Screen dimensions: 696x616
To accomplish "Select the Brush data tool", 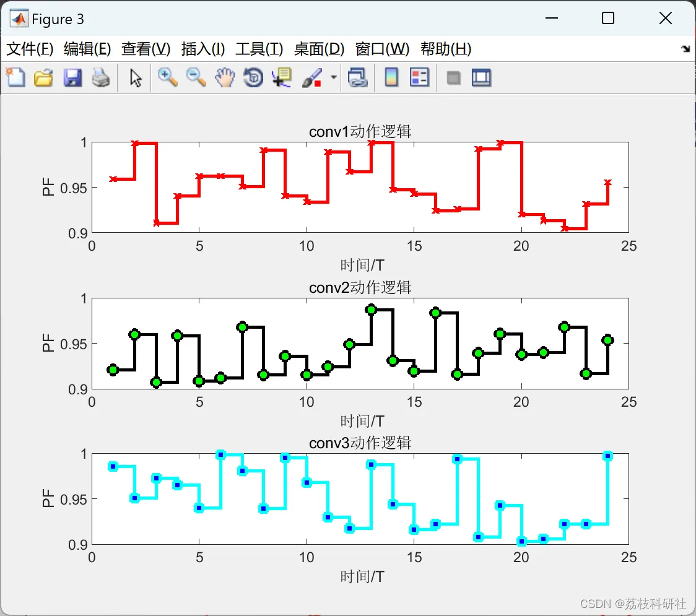I will pos(313,77).
